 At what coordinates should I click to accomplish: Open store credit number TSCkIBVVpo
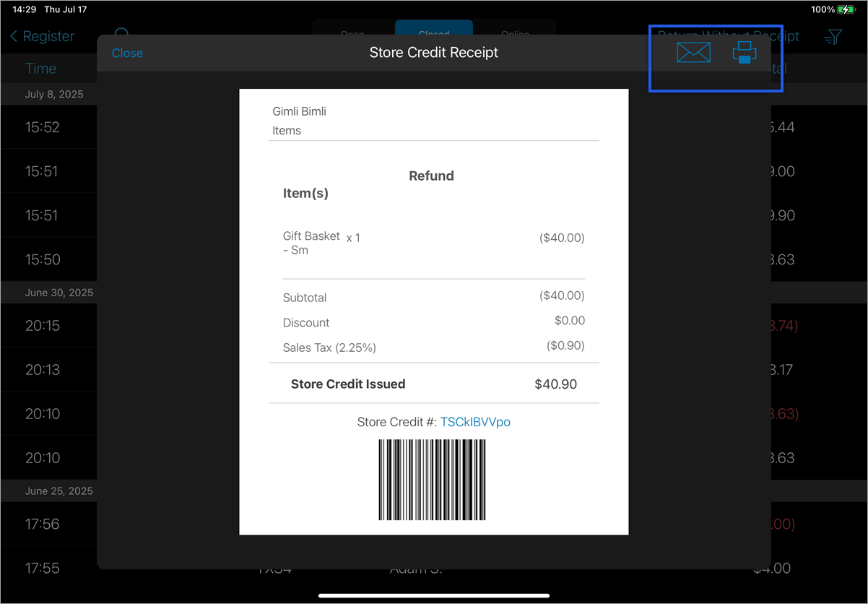(x=476, y=421)
